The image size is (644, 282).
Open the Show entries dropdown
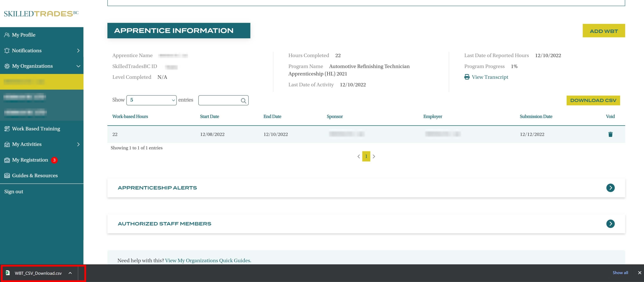point(151,100)
